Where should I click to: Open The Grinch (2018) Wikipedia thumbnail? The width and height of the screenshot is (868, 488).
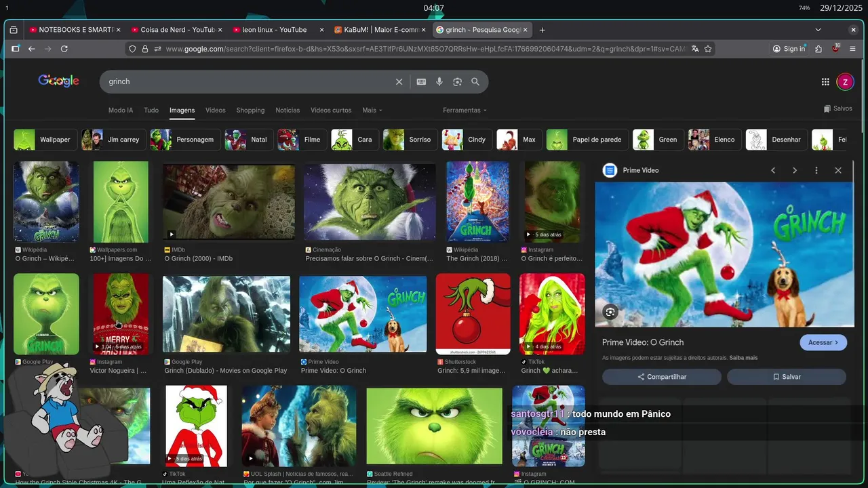point(477,202)
